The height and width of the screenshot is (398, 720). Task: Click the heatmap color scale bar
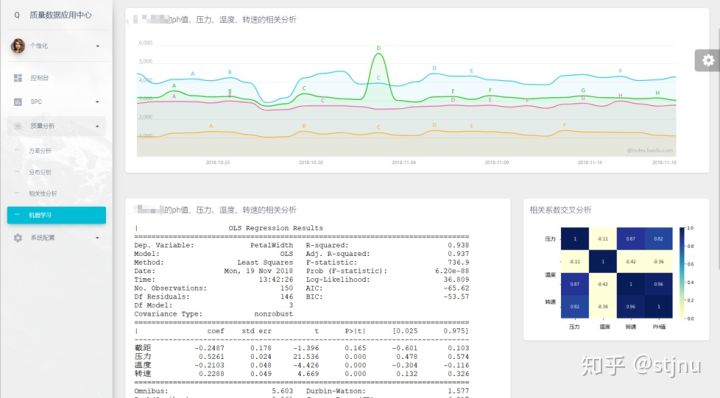pos(682,273)
